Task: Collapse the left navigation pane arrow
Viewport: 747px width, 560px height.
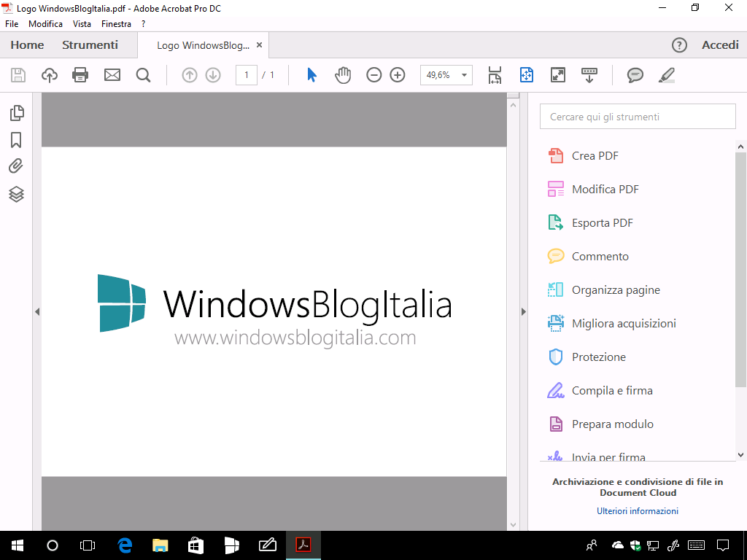Action: (37, 312)
